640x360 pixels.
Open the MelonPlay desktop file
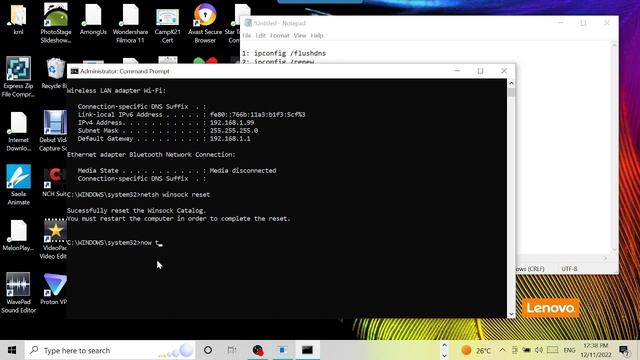tap(18, 235)
